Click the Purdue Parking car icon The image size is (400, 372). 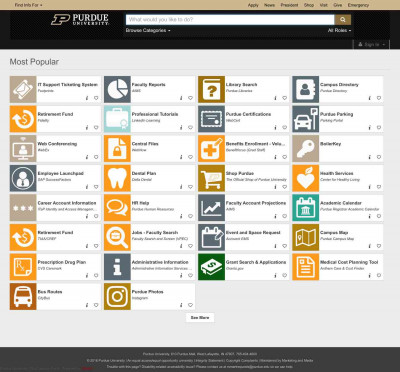tap(306, 119)
